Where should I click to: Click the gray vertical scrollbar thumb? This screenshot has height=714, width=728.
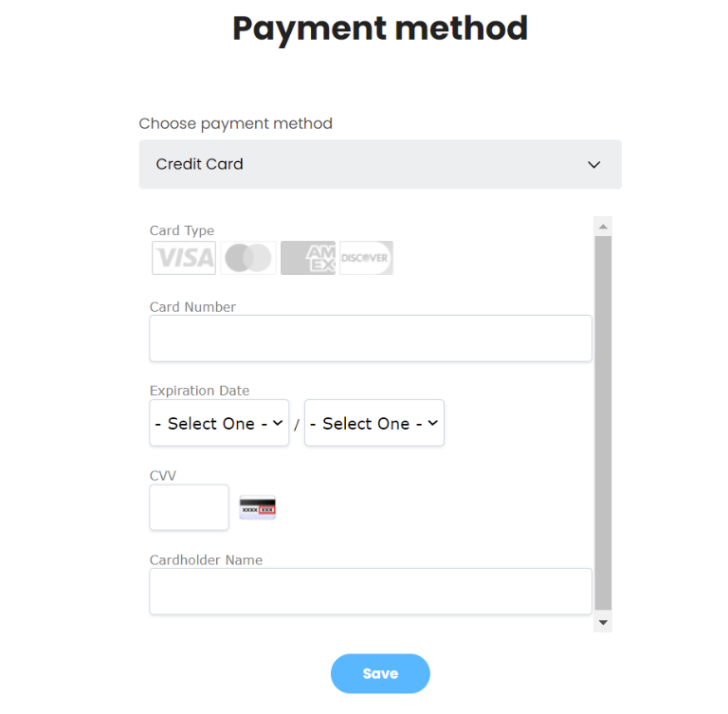pyautogui.click(x=603, y=423)
